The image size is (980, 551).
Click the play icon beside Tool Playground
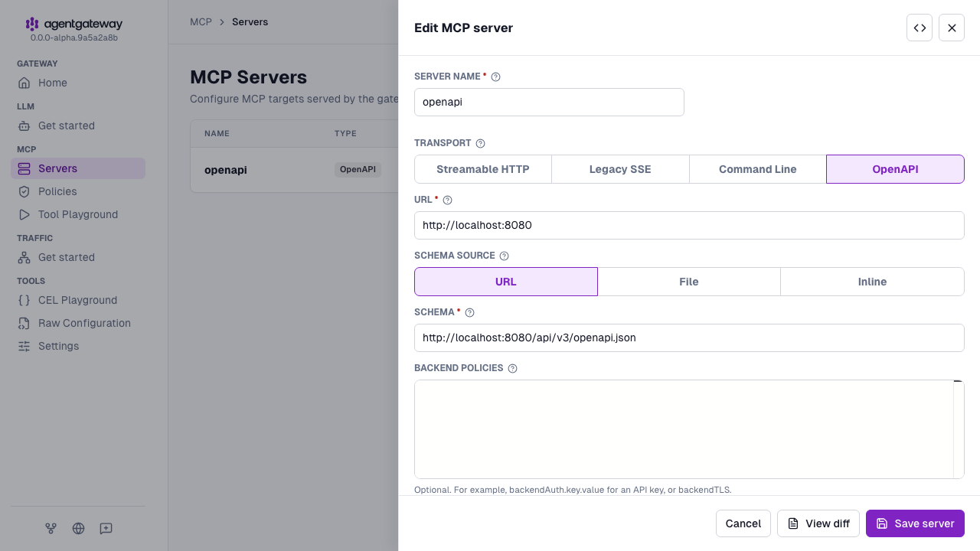(24, 214)
